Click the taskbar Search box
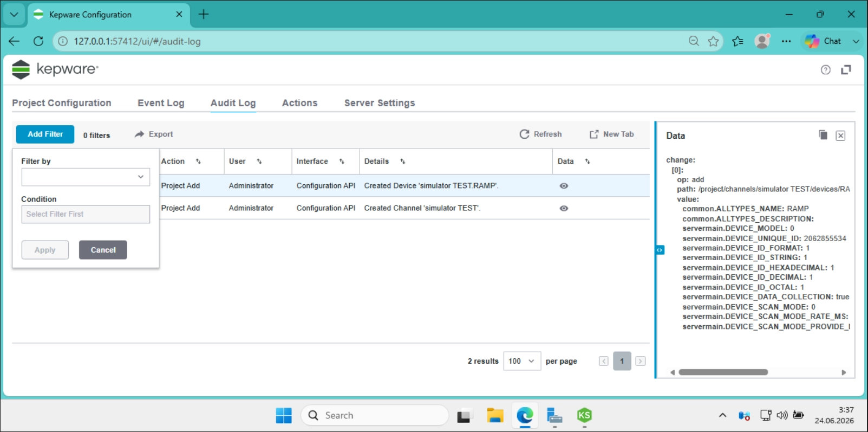Image resolution: width=868 pixels, height=432 pixels. 375,416
